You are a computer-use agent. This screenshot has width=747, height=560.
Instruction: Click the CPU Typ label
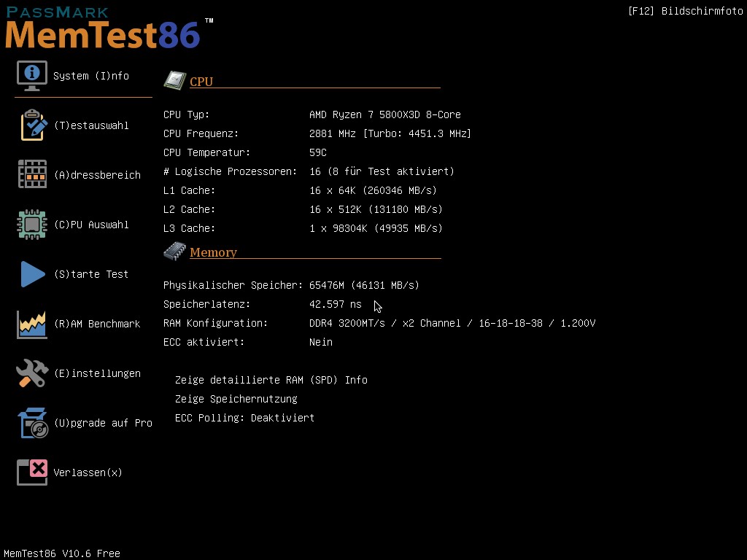click(x=186, y=114)
